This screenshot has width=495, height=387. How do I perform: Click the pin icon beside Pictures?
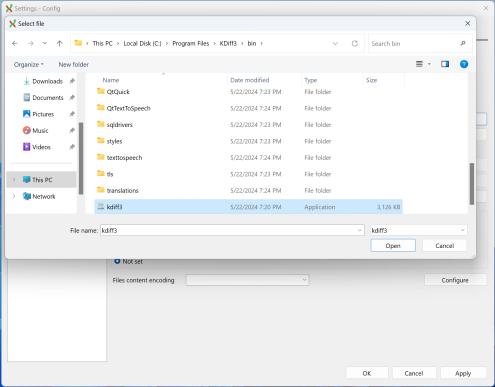pos(72,114)
